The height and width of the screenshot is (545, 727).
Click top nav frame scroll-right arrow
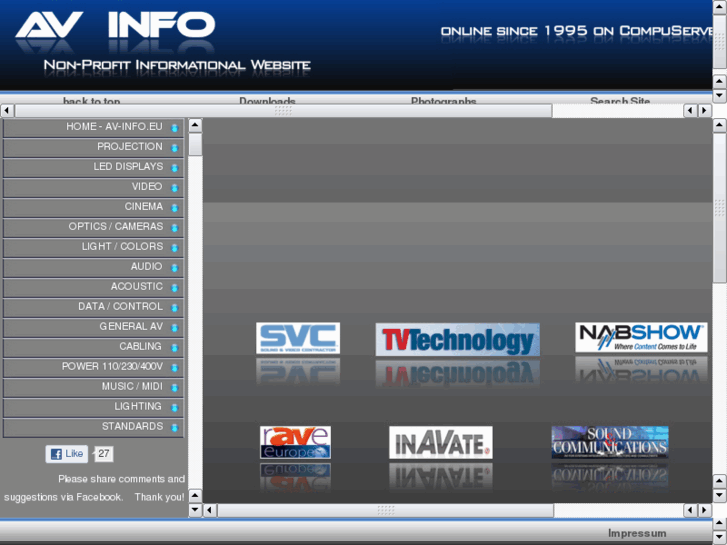(x=705, y=110)
